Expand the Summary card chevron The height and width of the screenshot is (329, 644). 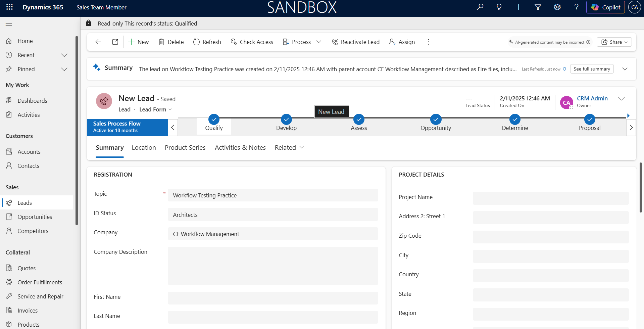pos(625,69)
